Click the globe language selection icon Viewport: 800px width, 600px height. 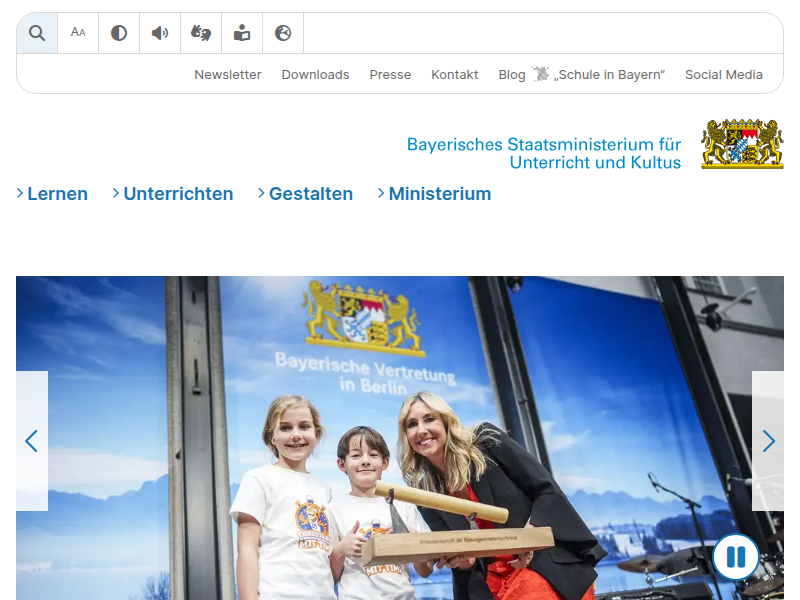pos(283,33)
